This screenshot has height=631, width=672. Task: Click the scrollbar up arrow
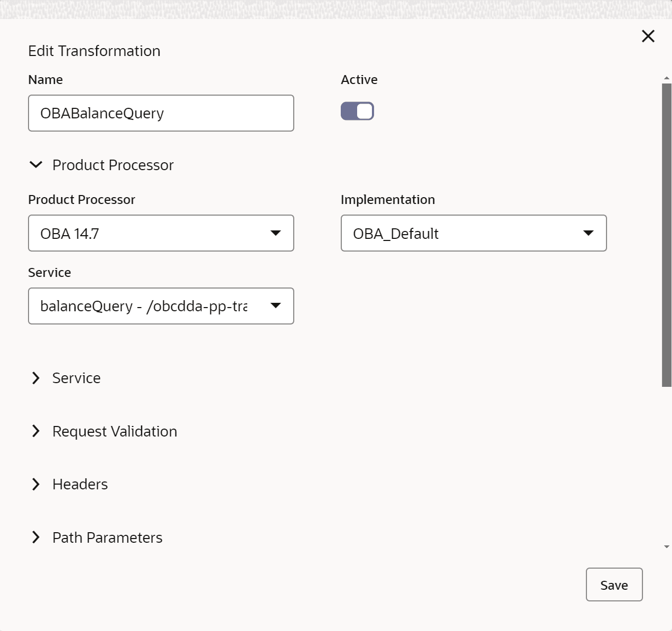coord(667,78)
